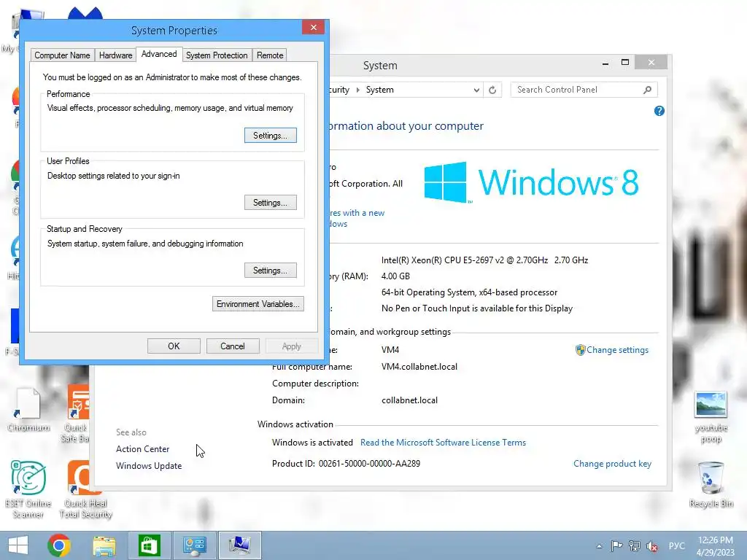
Task: Switch to Control Panel taskbar icon
Action: click(x=194, y=545)
